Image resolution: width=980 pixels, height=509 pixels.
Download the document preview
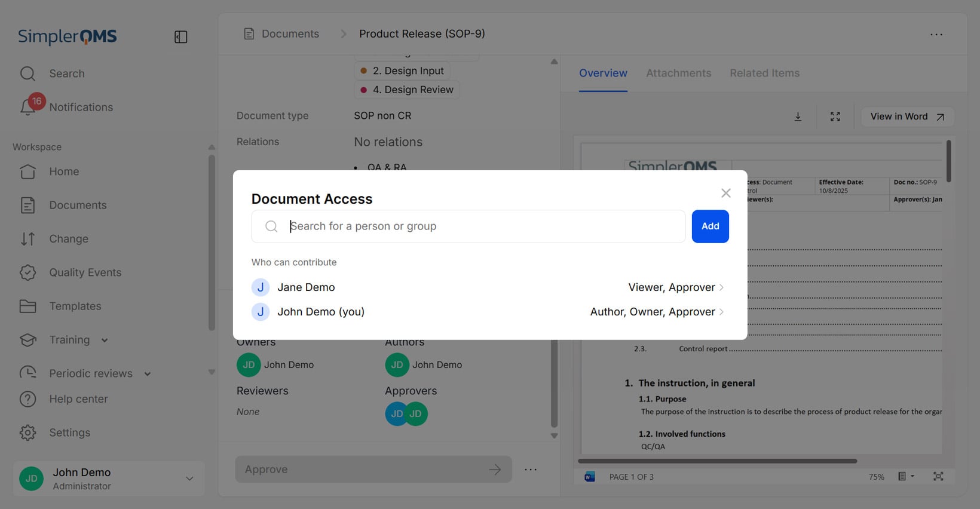(798, 116)
